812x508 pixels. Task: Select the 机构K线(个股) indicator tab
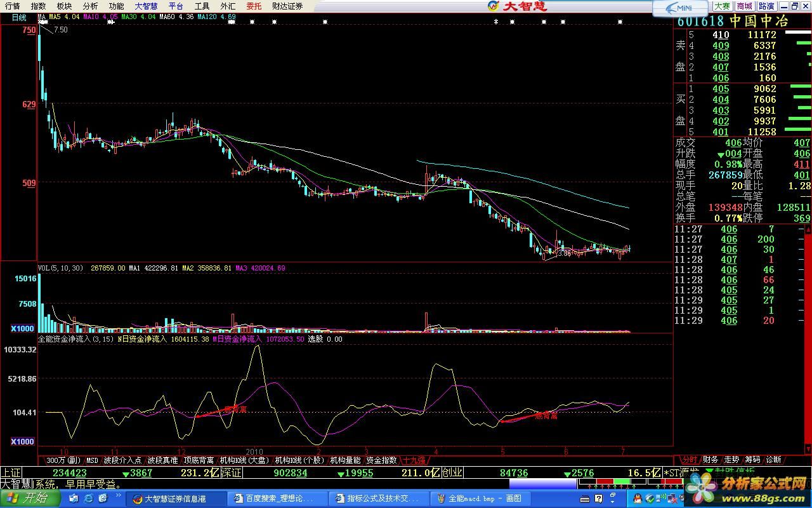[x=299, y=460]
